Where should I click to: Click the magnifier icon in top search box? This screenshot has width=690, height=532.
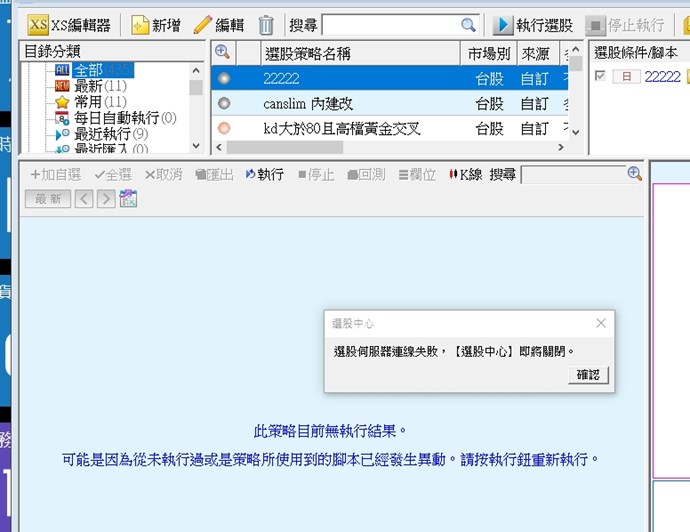pyautogui.click(x=469, y=25)
